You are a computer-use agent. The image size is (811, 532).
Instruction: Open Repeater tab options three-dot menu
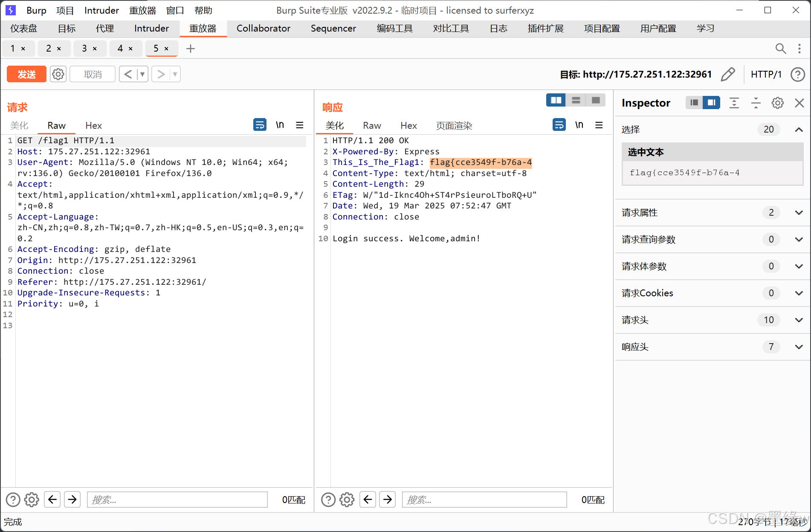(799, 49)
